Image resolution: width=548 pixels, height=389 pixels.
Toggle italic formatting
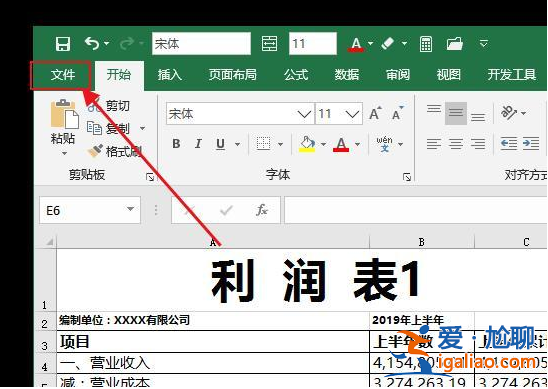(198, 144)
